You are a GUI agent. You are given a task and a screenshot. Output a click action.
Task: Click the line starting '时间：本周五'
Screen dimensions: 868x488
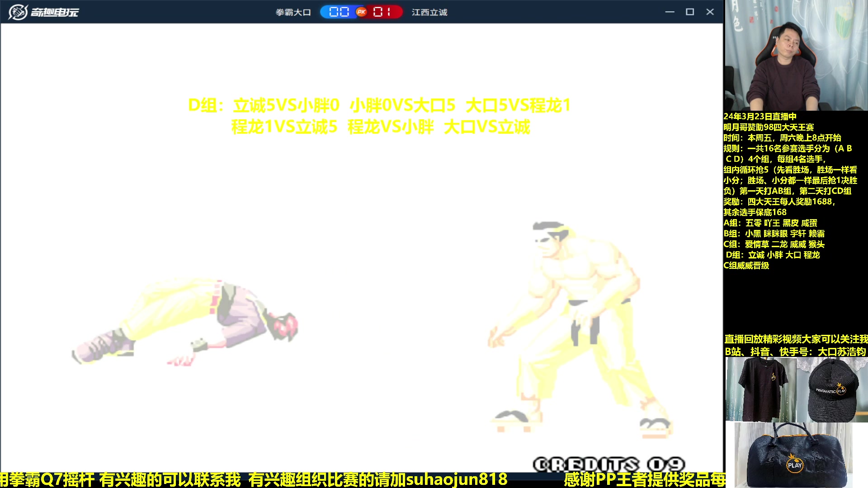pyautogui.click(x=782, y=138)
